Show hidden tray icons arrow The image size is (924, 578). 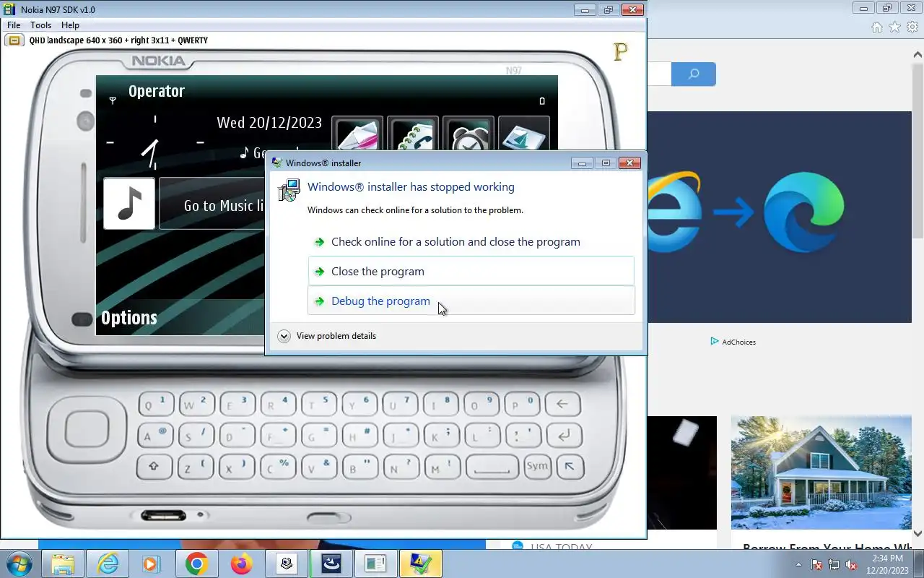tap(798, 564)
